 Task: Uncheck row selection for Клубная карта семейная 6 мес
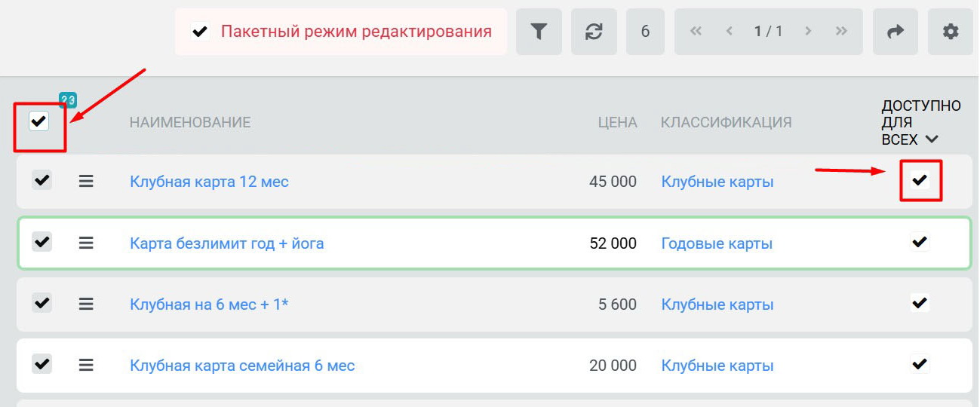[x=41, y=364]
